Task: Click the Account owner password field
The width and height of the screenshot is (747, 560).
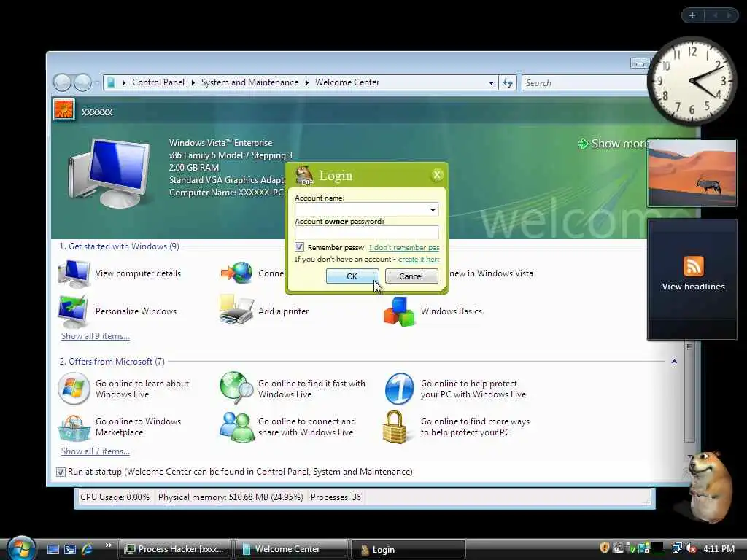Action: tap(366, 233)
